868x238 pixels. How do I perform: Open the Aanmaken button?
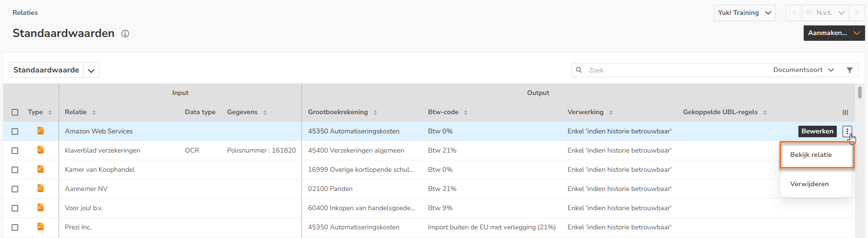point(833,33)
